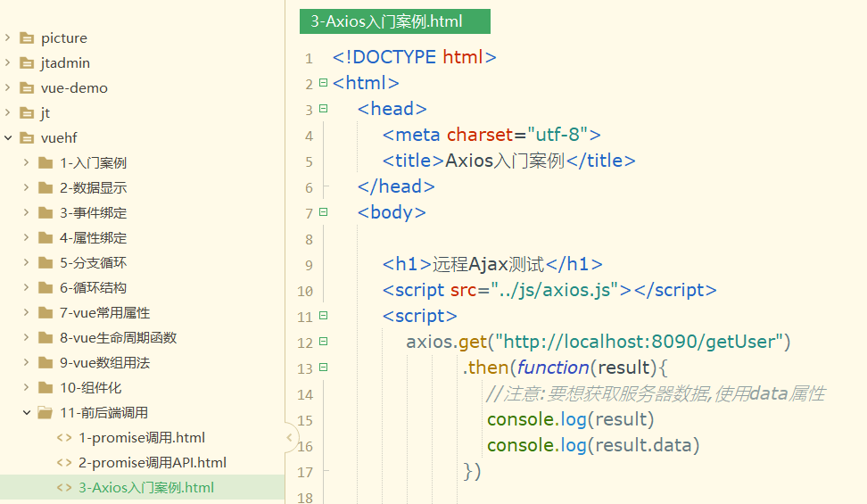Click folder icon of 8-vue生命周期函数
Screen dimensions: 867x504
[x=45, y=337]
